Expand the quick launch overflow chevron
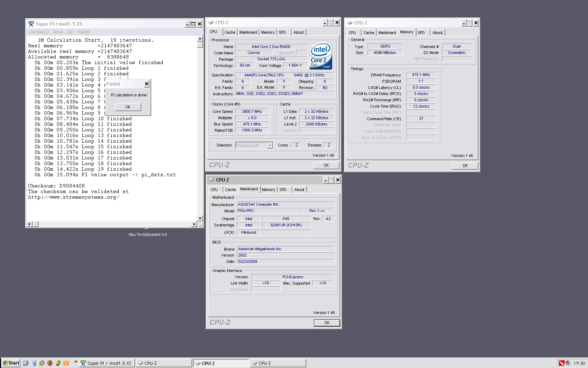 coord(76,362)
